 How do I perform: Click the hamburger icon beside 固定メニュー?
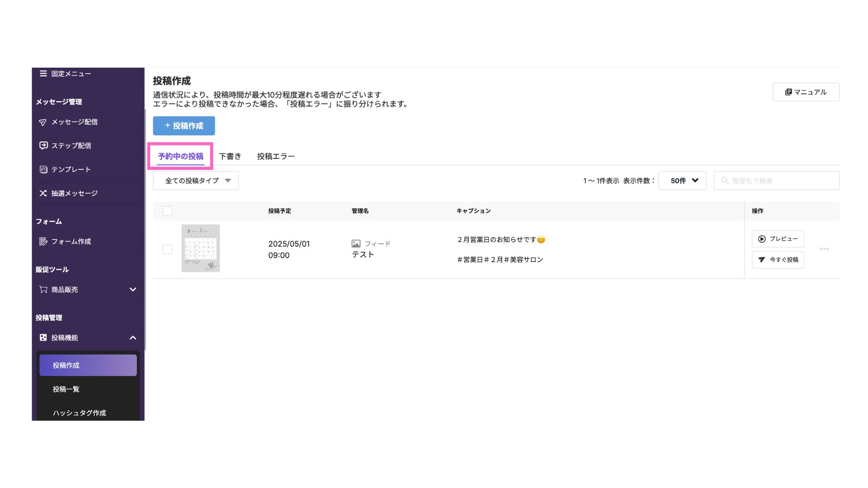click(43, 73)
